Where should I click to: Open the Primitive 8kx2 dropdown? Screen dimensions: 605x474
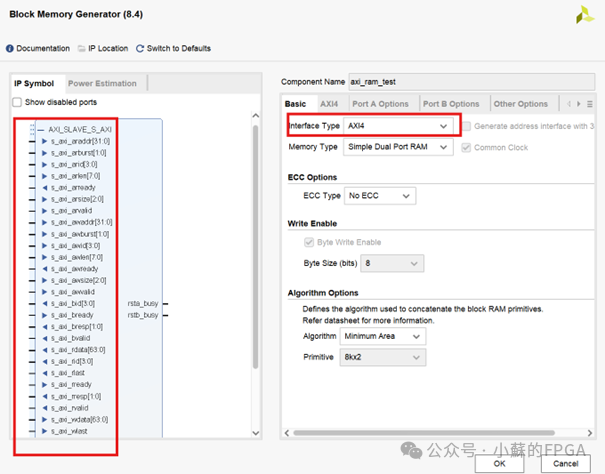tap(383, 357)
